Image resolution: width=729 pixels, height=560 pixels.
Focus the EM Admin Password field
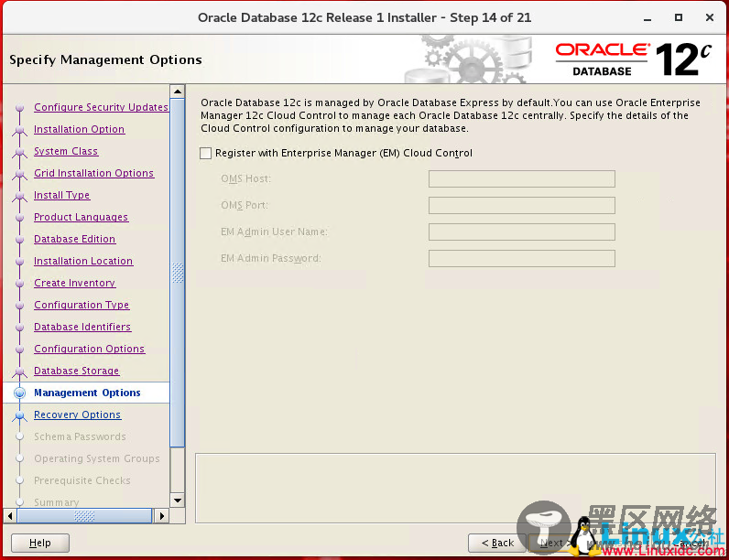point(522,258)
